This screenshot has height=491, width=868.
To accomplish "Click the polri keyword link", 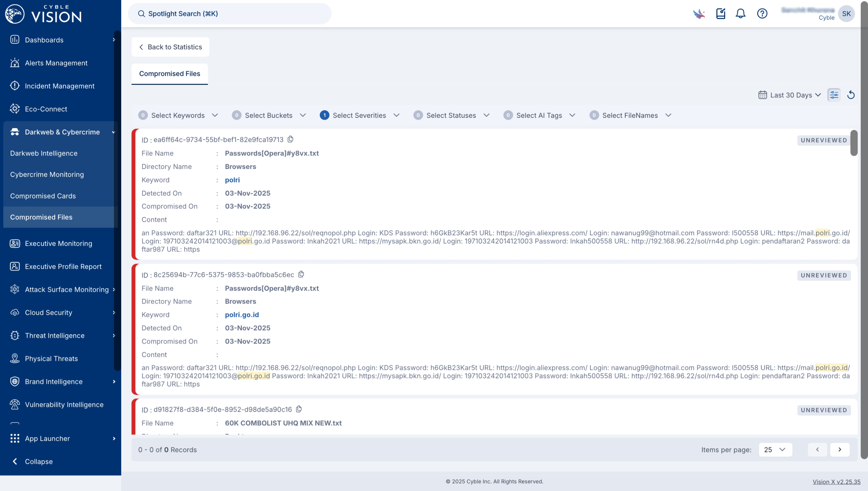I will 233,180.
